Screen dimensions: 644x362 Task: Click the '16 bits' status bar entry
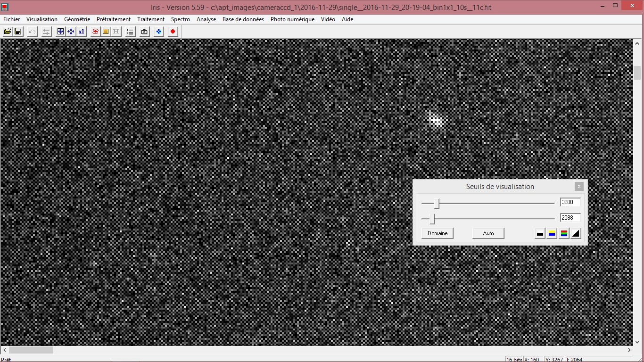[x=513, y=360]
